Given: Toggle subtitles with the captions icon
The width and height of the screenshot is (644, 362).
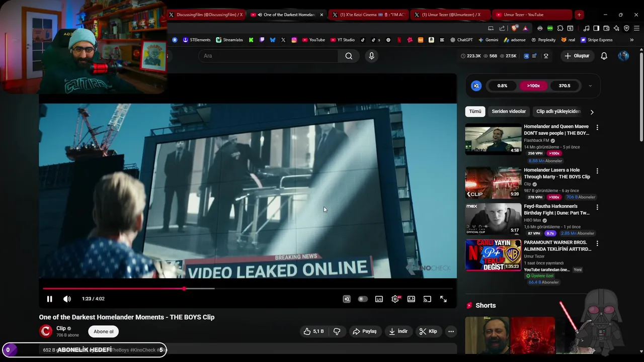Looking at the screenshot, I should [x=379, y=299].
